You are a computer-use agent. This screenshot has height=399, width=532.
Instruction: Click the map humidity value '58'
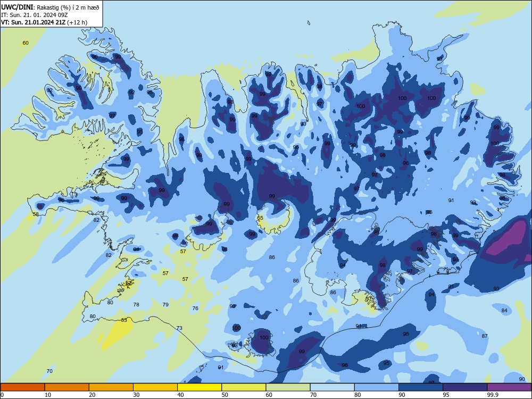pos(36,214)
